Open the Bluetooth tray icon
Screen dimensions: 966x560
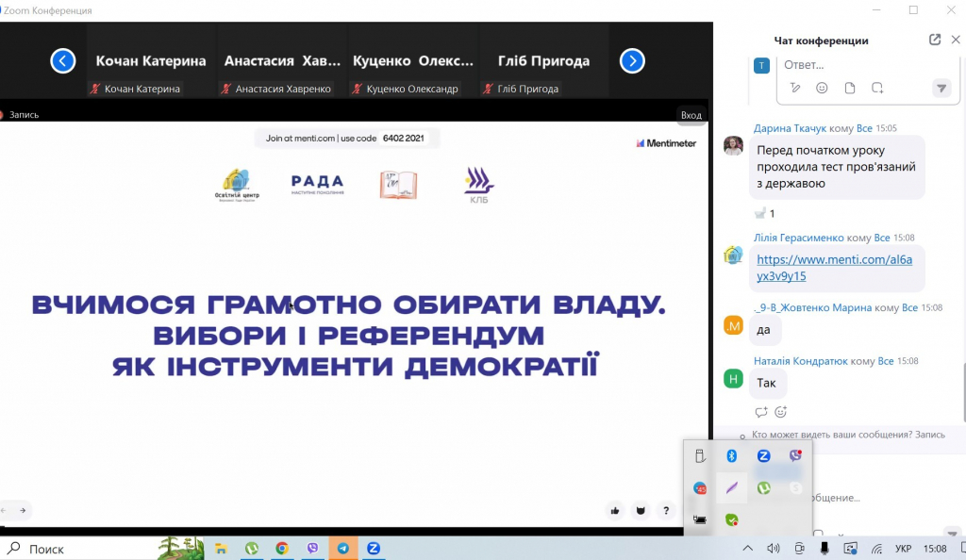731,456
